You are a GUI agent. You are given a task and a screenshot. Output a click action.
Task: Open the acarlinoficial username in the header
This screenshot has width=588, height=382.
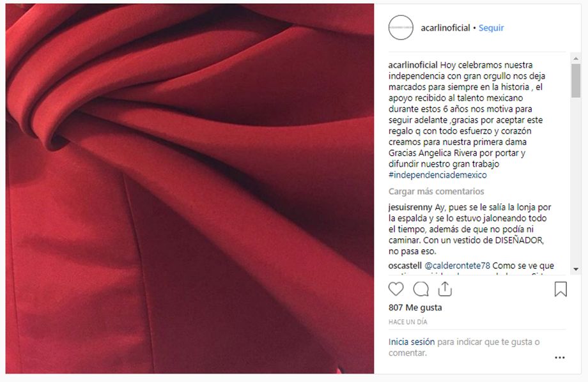pyautogui.click(x=445, y=27)
